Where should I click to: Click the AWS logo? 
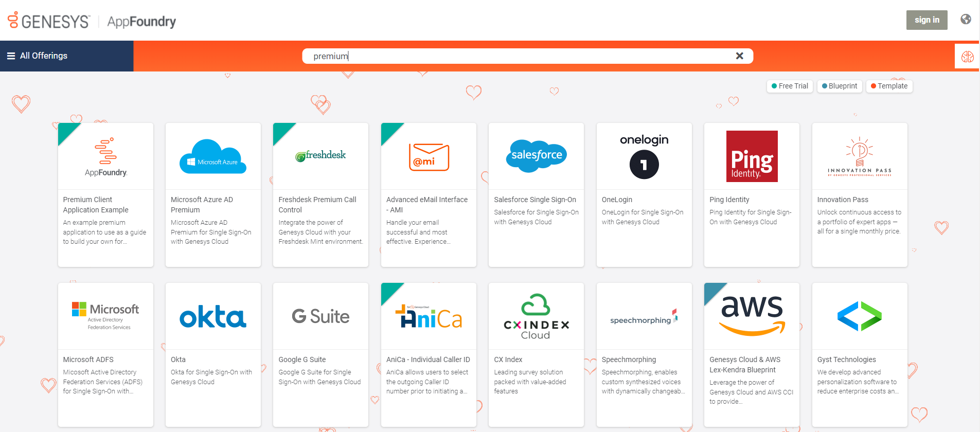pyautogui.click(x=752, y=315)
